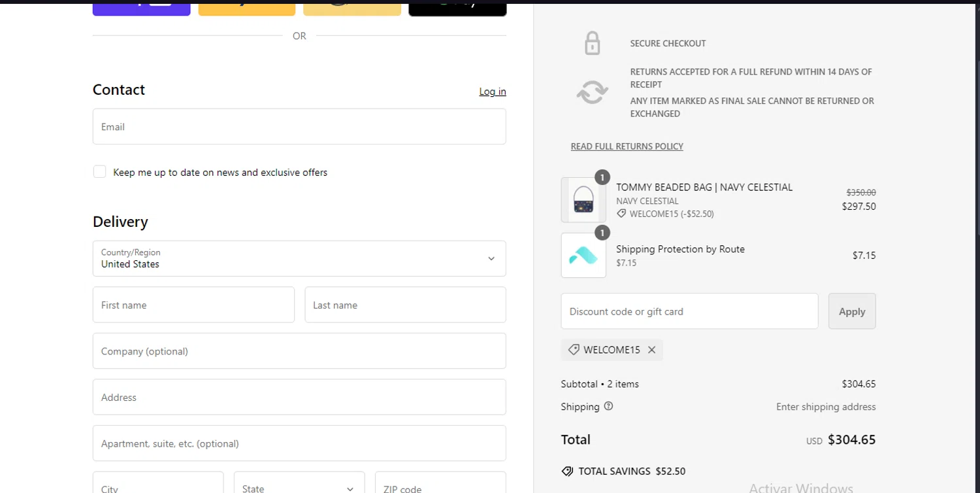Focus the Discount code or gift card field
This screenshot has width=980, height=493.
pos(689,311)
